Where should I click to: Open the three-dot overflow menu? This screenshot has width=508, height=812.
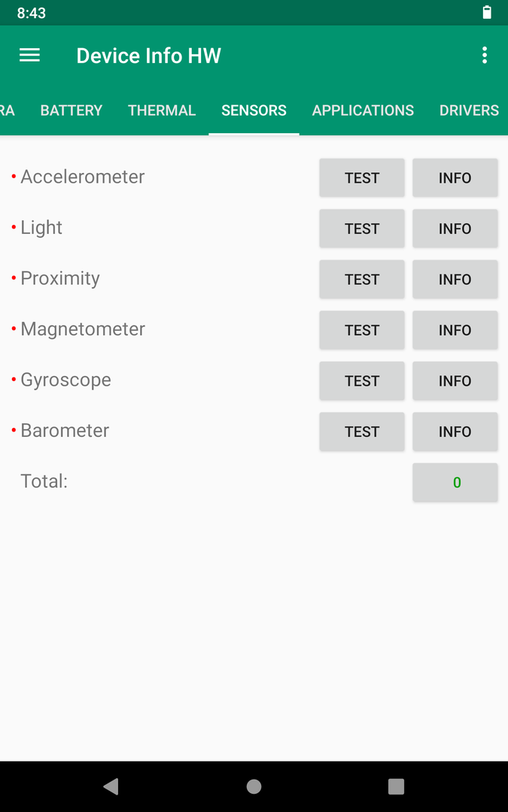pos(484,56)
